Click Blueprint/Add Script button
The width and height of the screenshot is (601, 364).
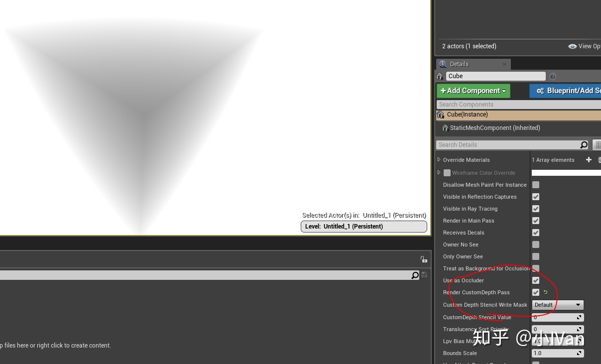pyautogui.click(x=565, y=91)
